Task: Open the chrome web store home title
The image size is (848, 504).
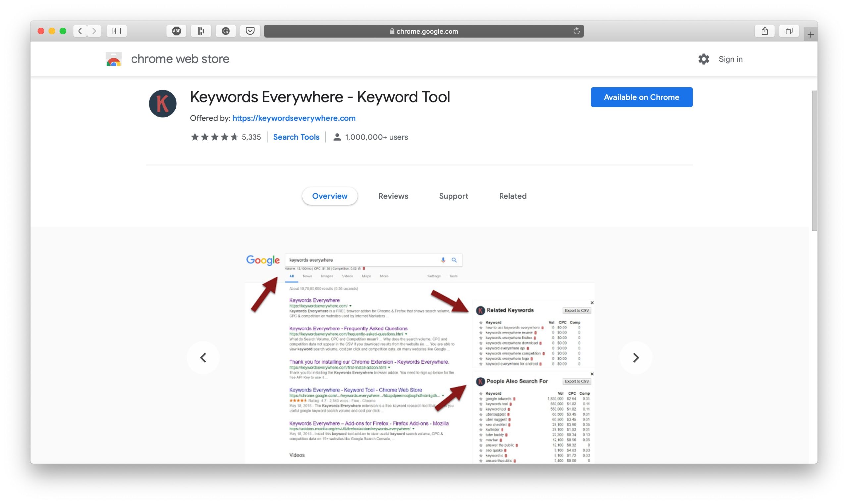Action: pyautogui.click(x=180, y=59)
